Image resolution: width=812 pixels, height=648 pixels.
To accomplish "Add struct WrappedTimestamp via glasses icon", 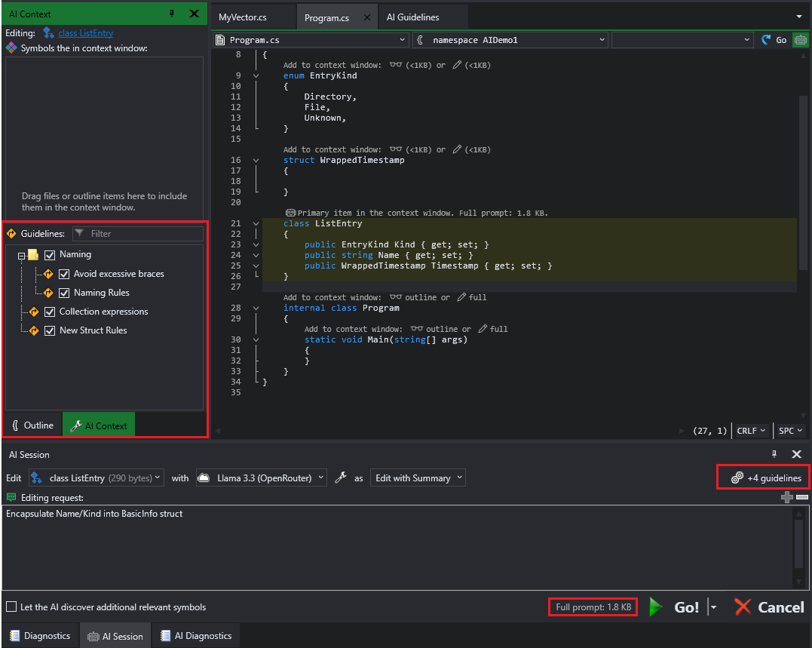I will [x=396, y=149].
